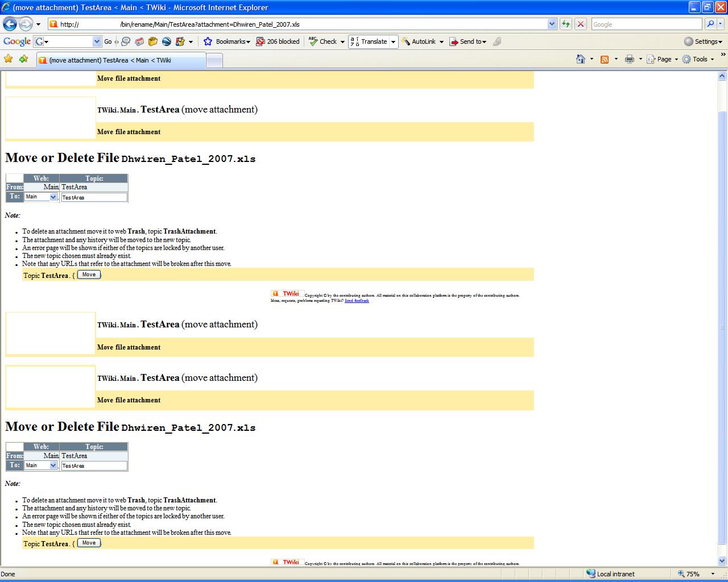Click the search magnifier icon
The width and height of the screenshot is (728, 582).
pyautogui.click(x=710, y=24)
